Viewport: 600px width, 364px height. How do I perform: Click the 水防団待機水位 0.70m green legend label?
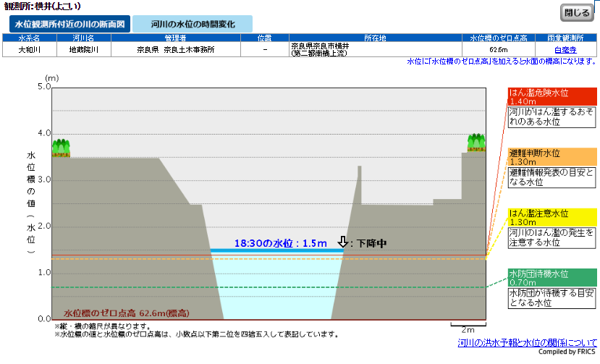pos(552,278)
